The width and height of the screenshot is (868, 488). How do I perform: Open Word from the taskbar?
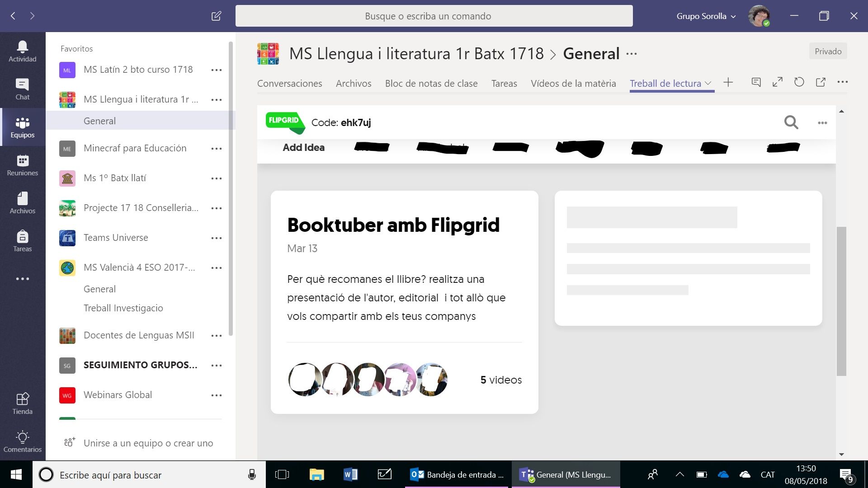(350, 474)
